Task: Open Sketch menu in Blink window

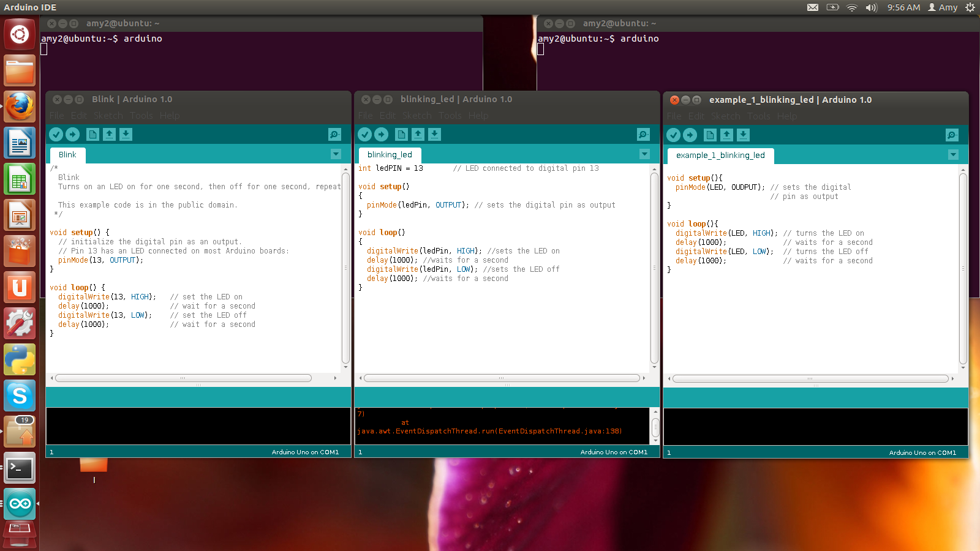Action: pos(108,115)
